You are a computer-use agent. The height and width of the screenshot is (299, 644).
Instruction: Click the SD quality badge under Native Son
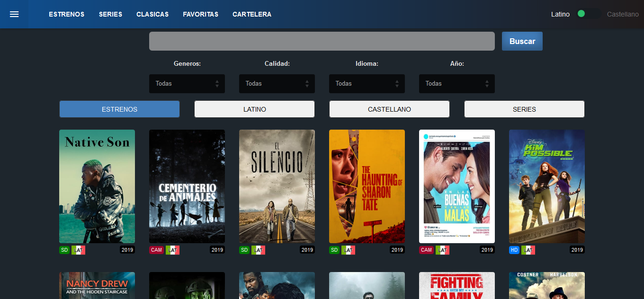64,250
